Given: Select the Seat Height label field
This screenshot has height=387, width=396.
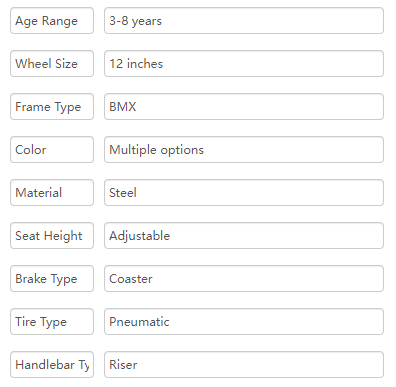Looking at the screenshot, I should 52,236.
